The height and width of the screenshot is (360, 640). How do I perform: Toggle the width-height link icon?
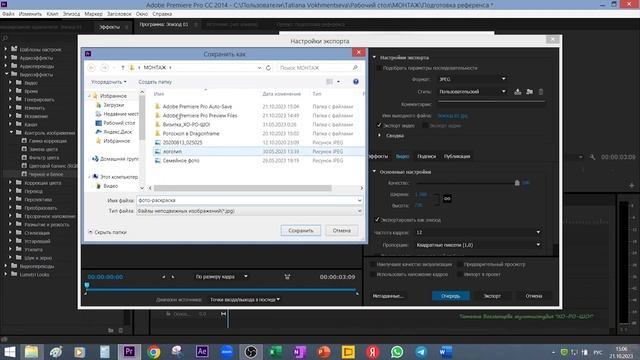447,199
